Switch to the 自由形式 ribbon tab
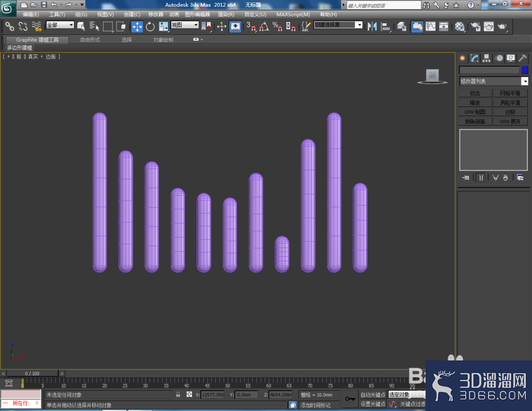 coord(90,40)
